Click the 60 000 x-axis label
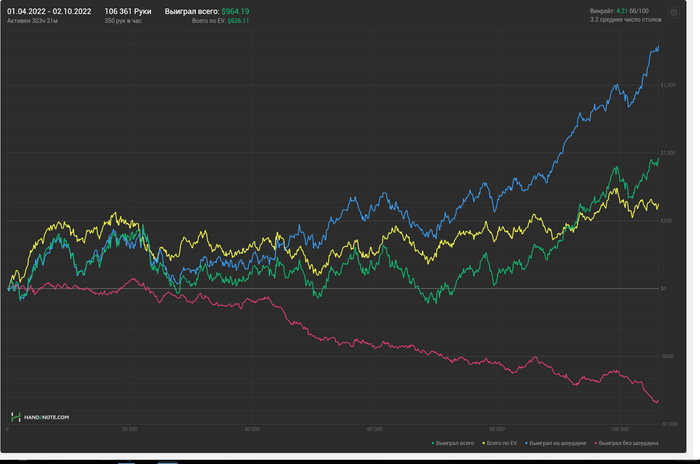The height and width of the screenshot is (464, 700). (x=375, y=429)
